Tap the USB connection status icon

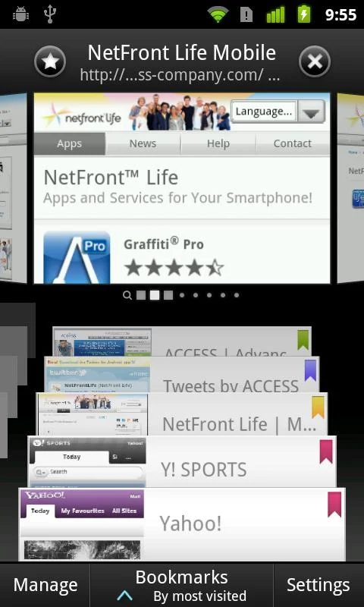tap(50, 14)
